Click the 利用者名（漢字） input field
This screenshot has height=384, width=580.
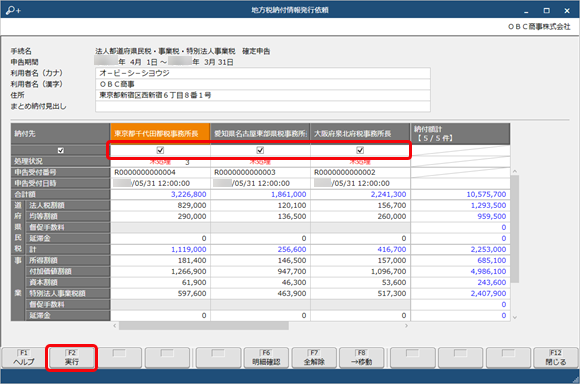click(263, 84)
